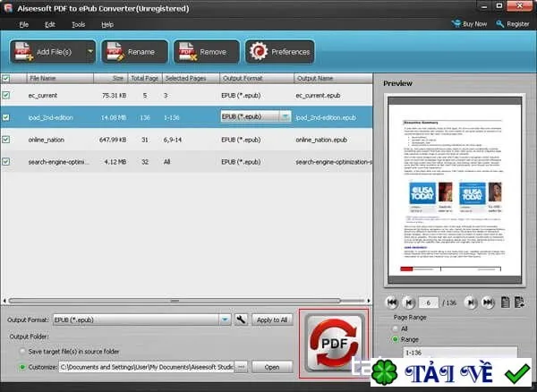Click the 1-136 selected pages cell
This screenshot has height=392, width=537.
click(x=171, y=117)
